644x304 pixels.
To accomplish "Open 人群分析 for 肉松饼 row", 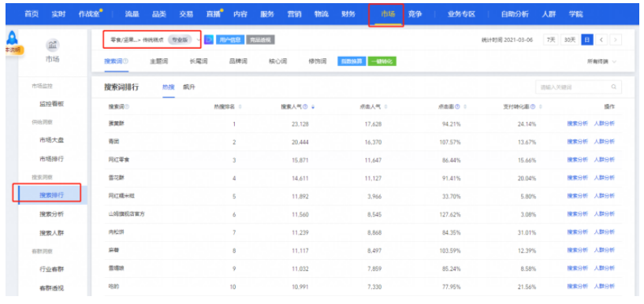I will 604,232.
